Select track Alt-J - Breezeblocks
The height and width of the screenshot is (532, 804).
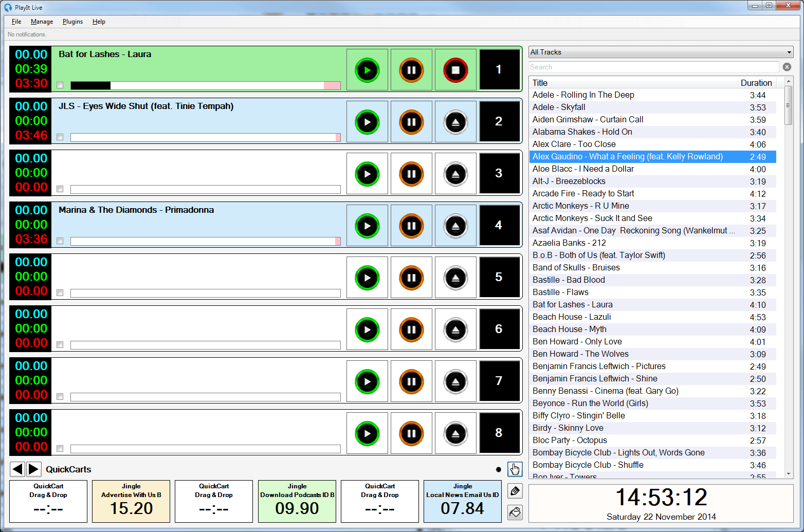click(653, 181)
